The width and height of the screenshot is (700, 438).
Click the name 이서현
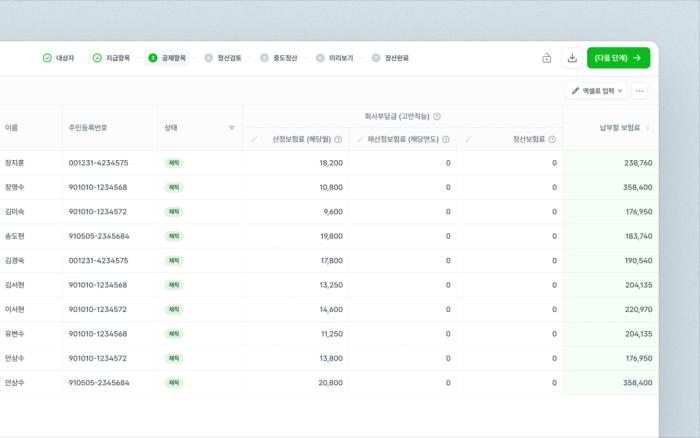click(x=14, y=309)
